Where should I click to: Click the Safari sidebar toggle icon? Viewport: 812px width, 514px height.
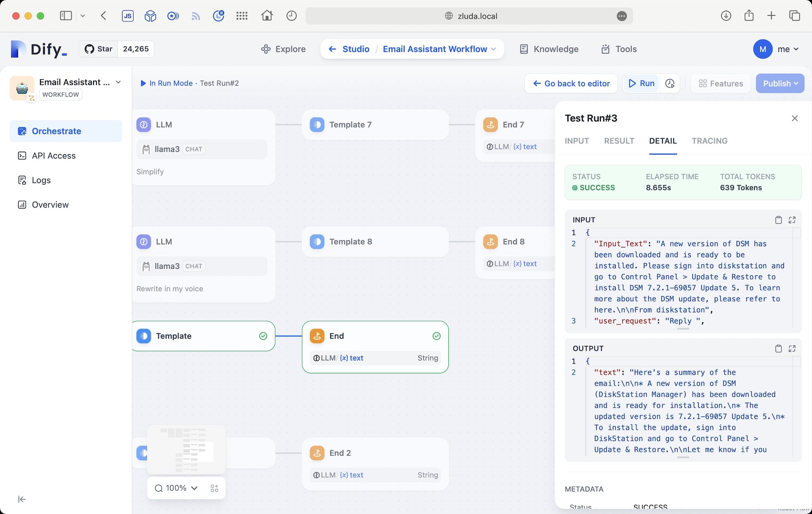pyautogui.click(x=66, y=16)
